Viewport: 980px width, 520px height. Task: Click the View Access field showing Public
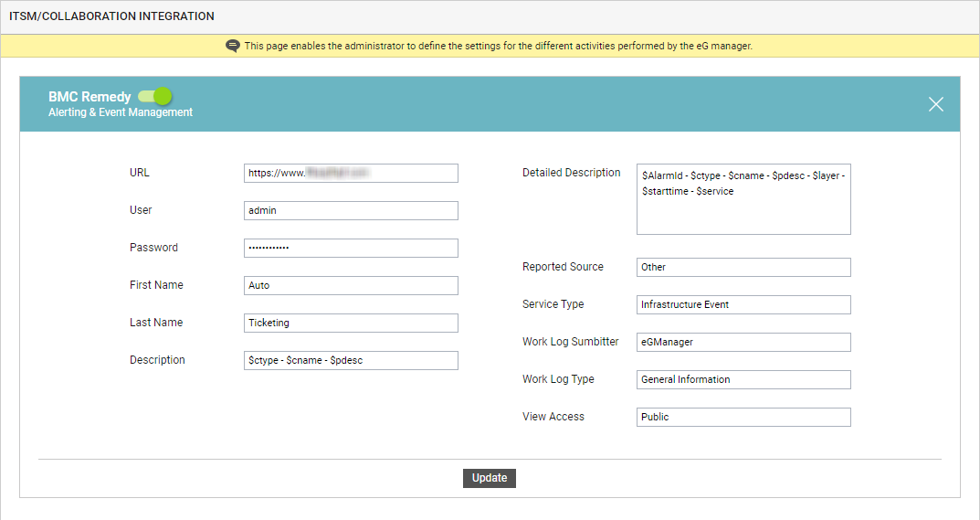point(743,418)
